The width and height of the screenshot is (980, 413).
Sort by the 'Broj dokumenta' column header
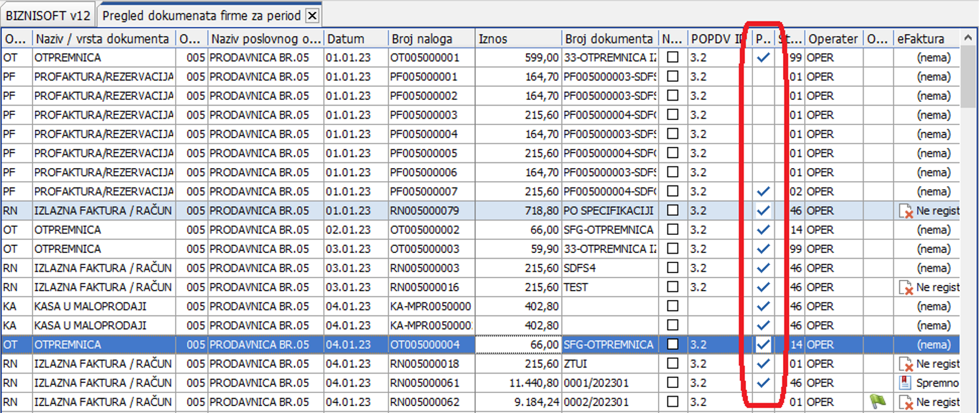(x=611, y=39)
